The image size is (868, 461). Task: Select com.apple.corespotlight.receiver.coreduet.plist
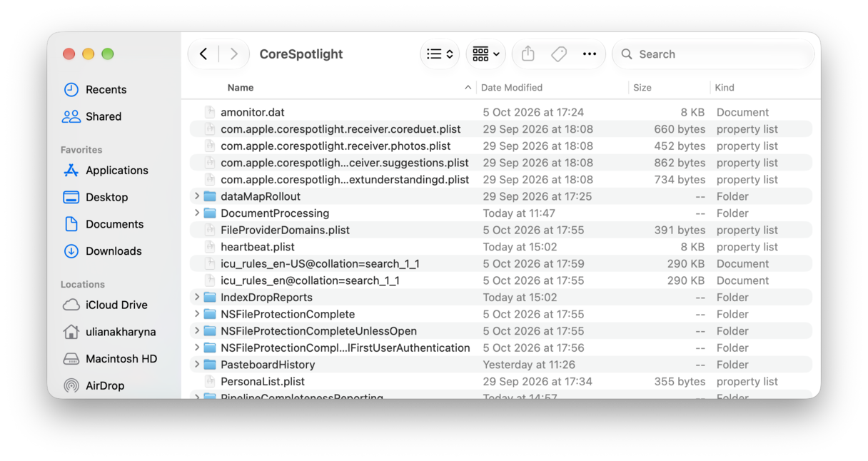coord(340,129)
